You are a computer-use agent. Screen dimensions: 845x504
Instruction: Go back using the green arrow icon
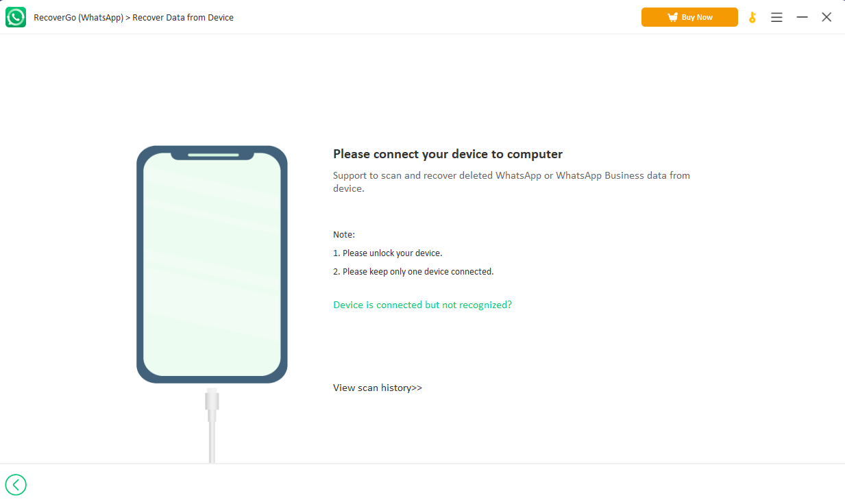tap(16, 485)
